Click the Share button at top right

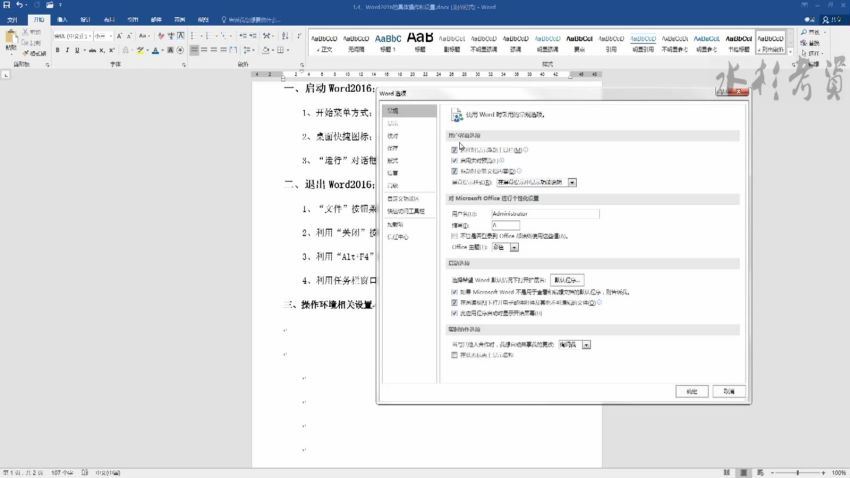[832, 20]
